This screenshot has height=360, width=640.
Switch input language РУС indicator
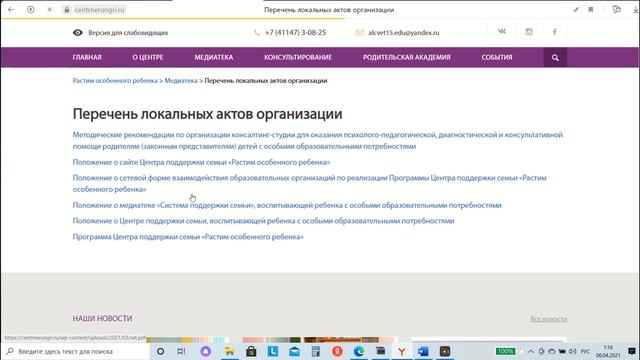click(585, 351)
